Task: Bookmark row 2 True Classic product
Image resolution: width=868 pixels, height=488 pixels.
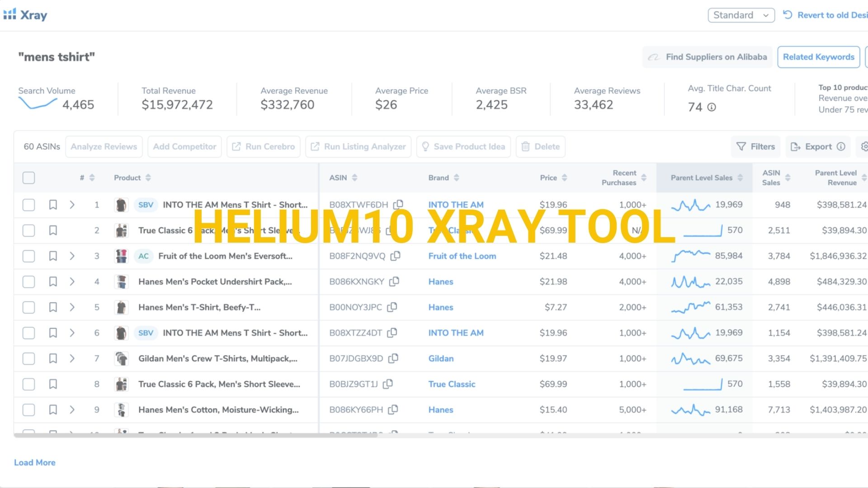Action: pos(53,230)
